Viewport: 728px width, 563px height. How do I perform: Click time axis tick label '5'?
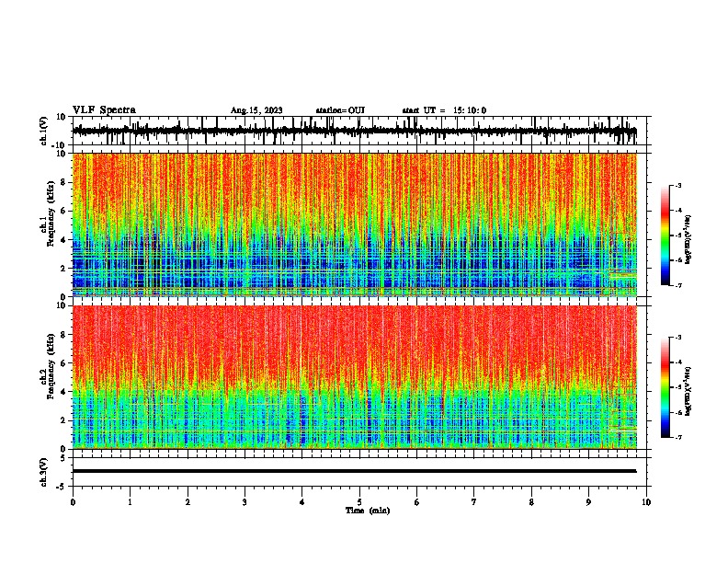coord(359,502)
